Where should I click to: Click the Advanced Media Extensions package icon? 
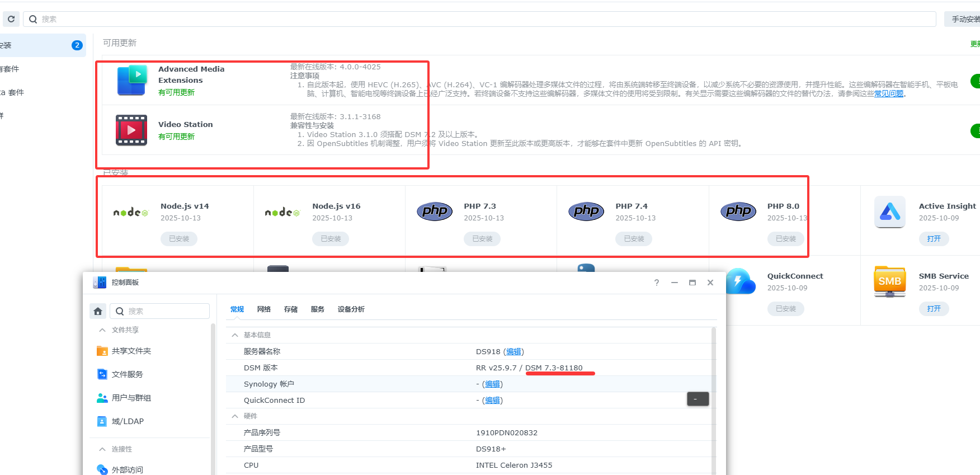132,81
